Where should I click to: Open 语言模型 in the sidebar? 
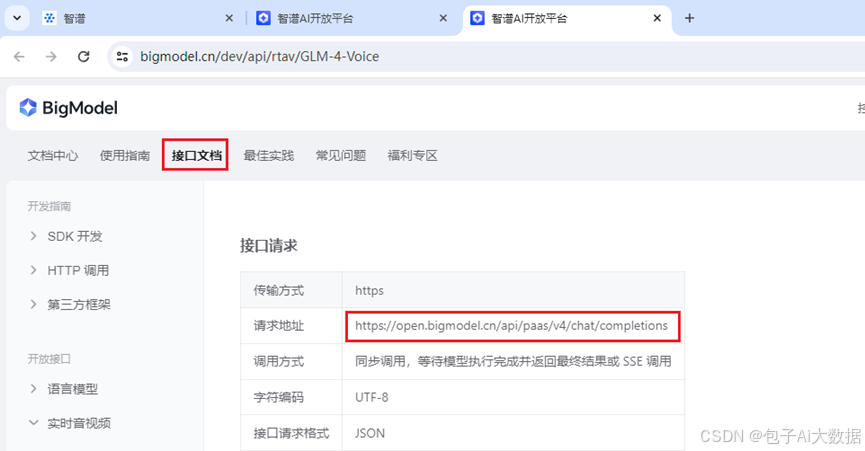pos(73,389)
